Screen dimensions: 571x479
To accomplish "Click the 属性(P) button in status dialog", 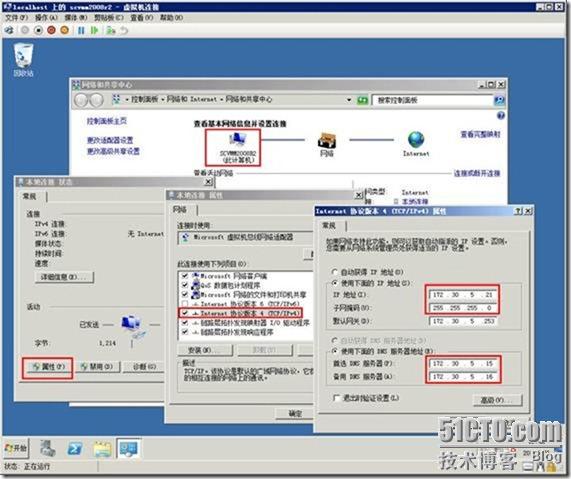I will [48, 367].
